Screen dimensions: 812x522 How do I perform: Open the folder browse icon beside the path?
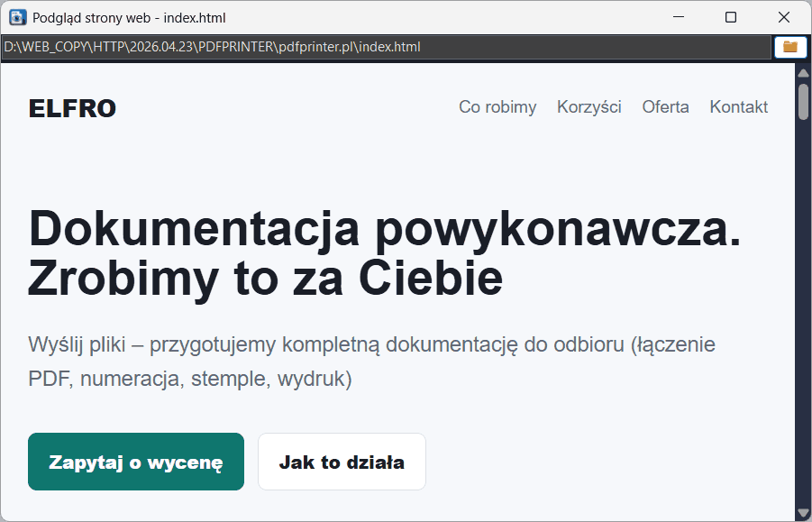pos(789,47)
